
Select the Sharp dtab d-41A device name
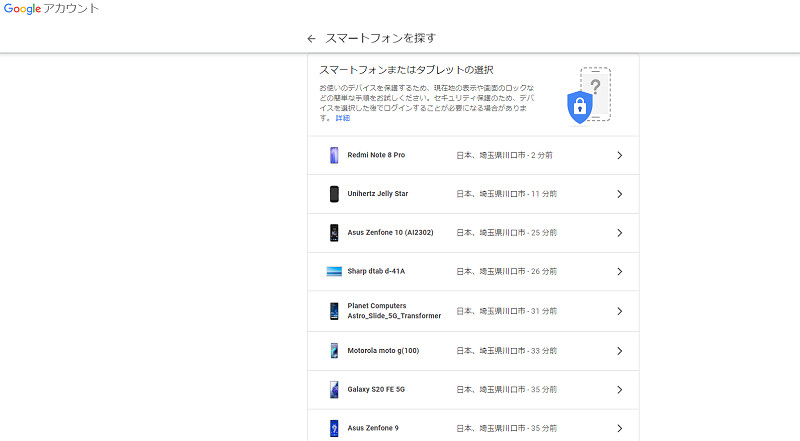coord(376,271)
